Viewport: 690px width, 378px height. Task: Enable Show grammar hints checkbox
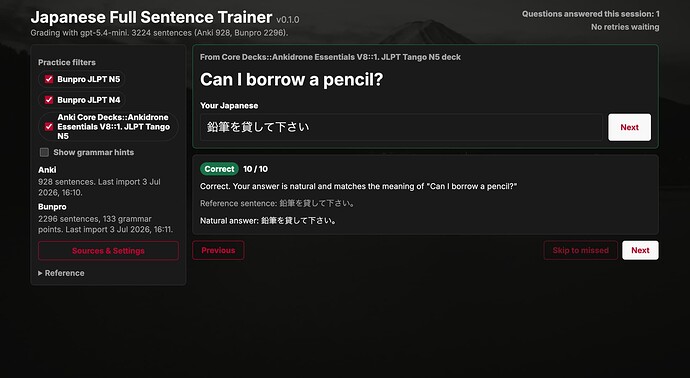(x=44, y=152)
